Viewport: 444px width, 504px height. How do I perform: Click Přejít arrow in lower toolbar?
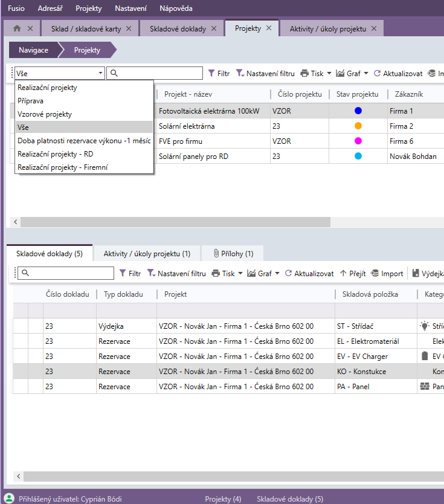(x=343, y=273)
